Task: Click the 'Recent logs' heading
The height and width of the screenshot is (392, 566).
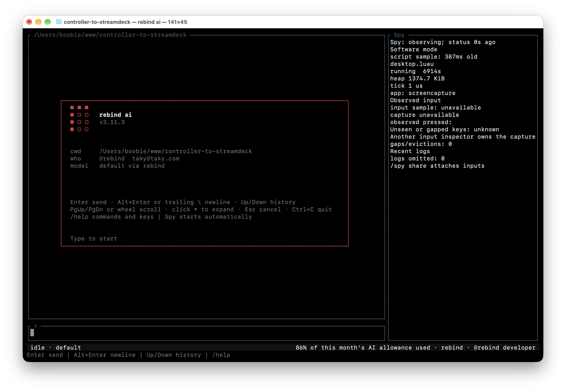Action: tap(410, 151)
